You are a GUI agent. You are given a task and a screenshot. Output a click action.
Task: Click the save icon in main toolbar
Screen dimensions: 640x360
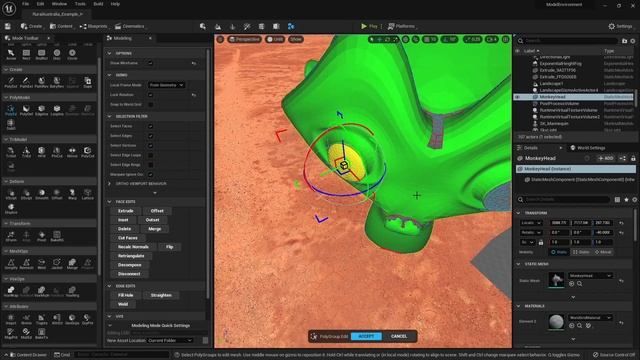coord(8,26)
